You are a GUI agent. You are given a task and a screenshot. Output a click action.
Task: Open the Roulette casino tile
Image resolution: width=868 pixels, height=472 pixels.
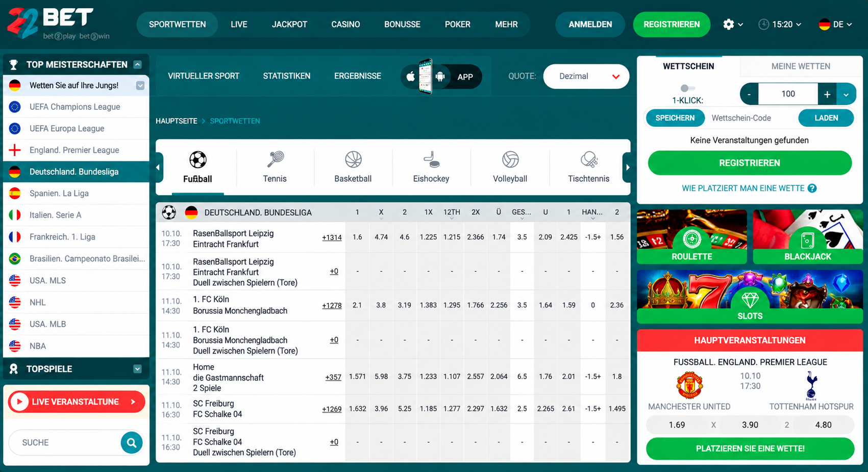click(691, 237)
